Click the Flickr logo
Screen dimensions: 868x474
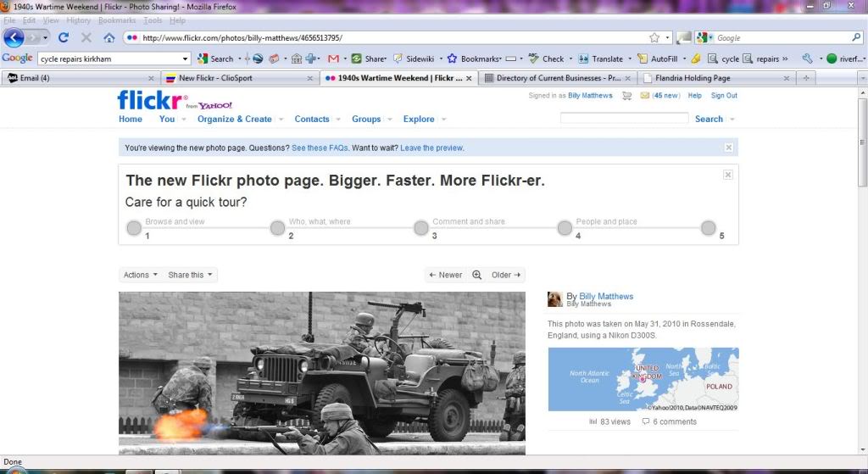(151, 99)
